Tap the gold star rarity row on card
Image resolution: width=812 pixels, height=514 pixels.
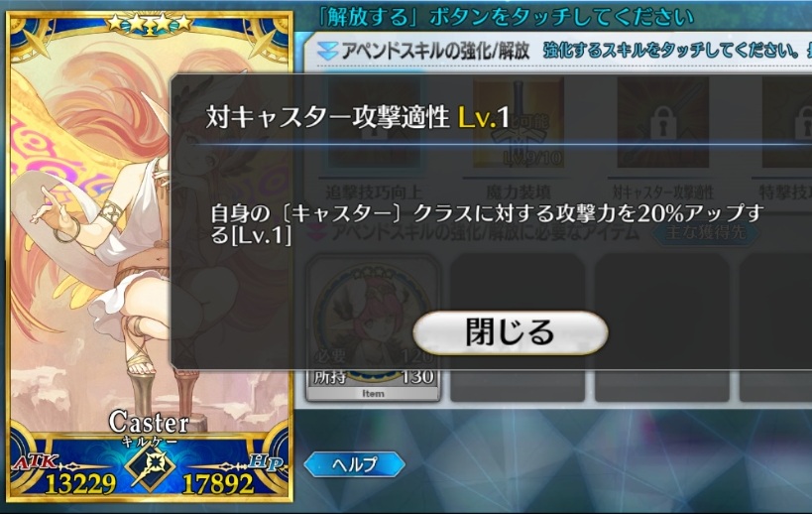(x=149, y=22)
